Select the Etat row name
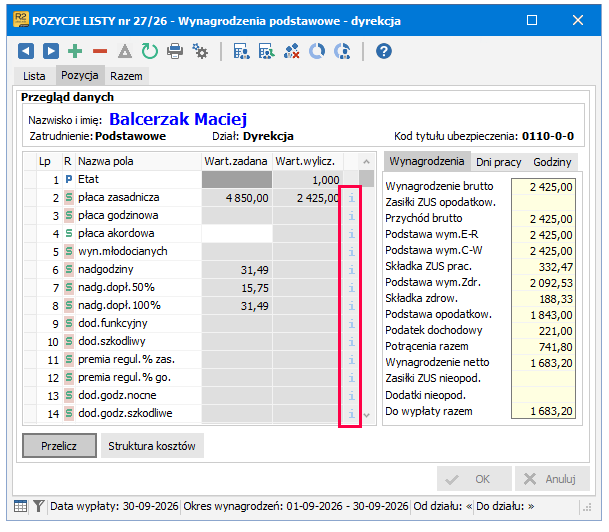 coord(89,179)
